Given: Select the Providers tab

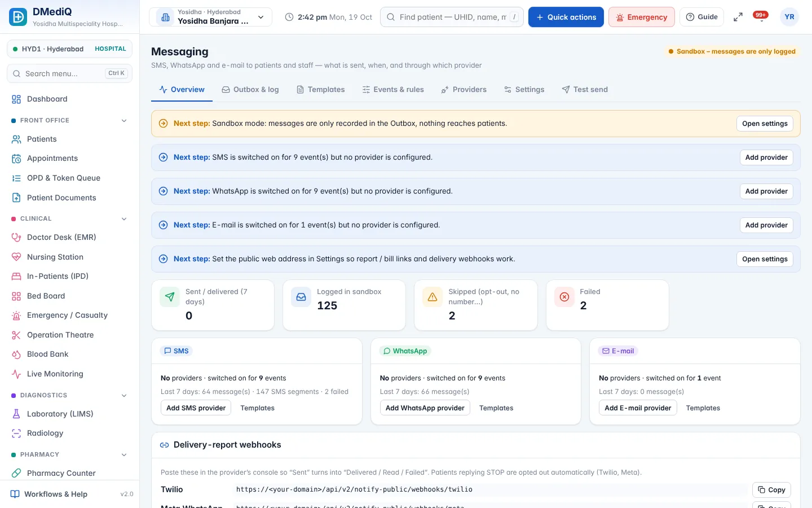Looking at the screenshot, I should click(464, 90).
